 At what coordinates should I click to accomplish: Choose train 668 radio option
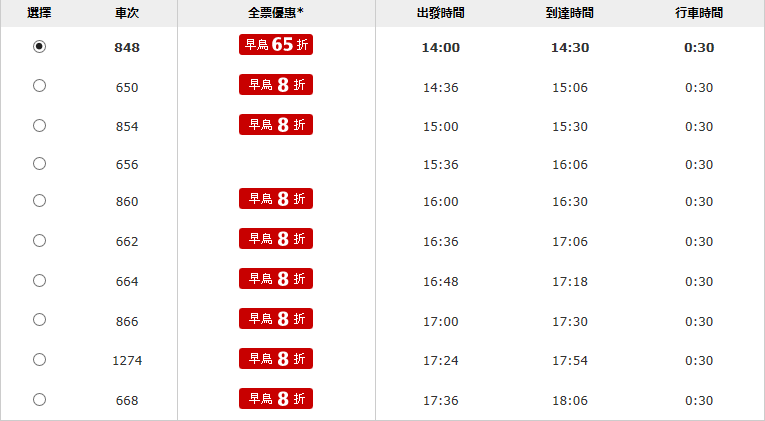(39, 399)
